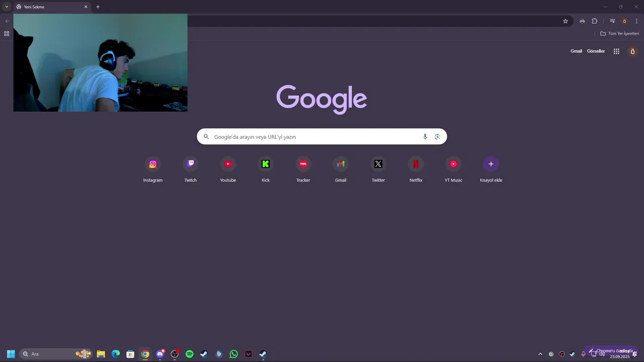Screen dimensions: 644x362
Task: Open a new tab with the plus button
Action: pyautogui.click(x=98, y=7)
